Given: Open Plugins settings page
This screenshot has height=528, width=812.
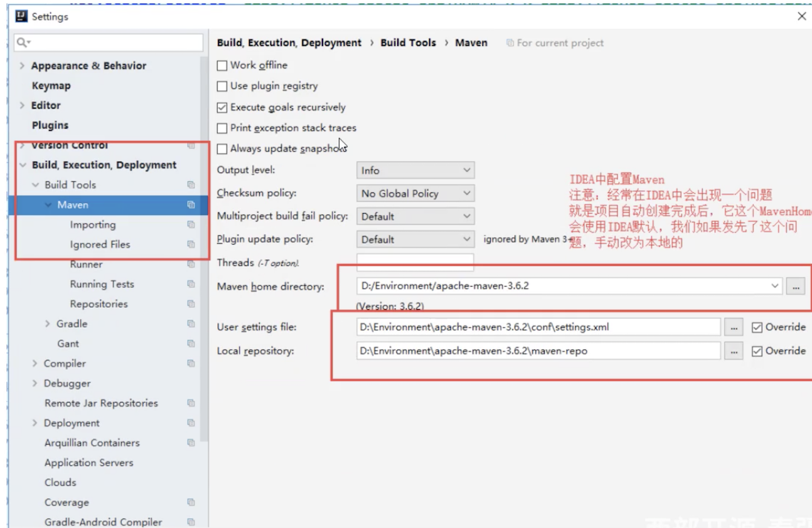Looking at the screenshot, I should 50,125.
